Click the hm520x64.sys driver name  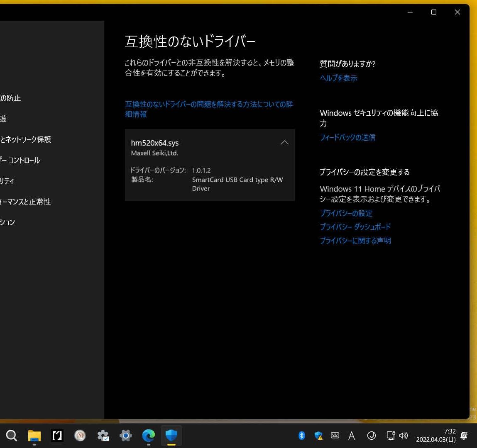pyautogui.click(x=154, y=143)
